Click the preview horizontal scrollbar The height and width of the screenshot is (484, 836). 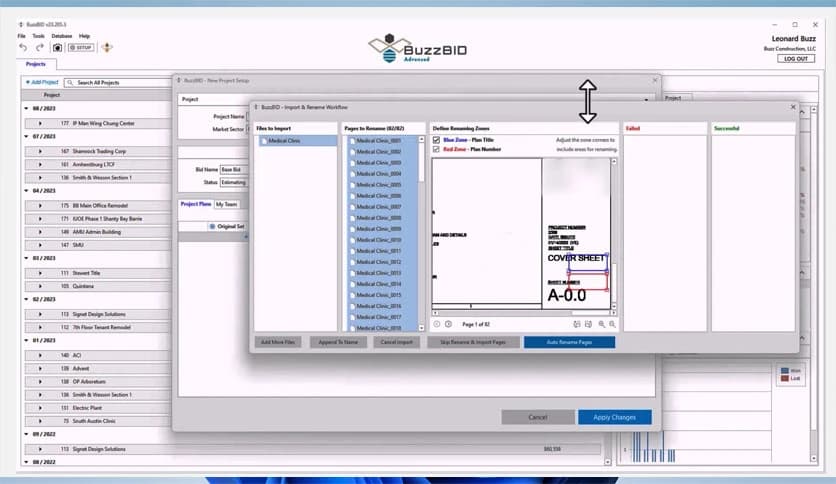point(524,313)
